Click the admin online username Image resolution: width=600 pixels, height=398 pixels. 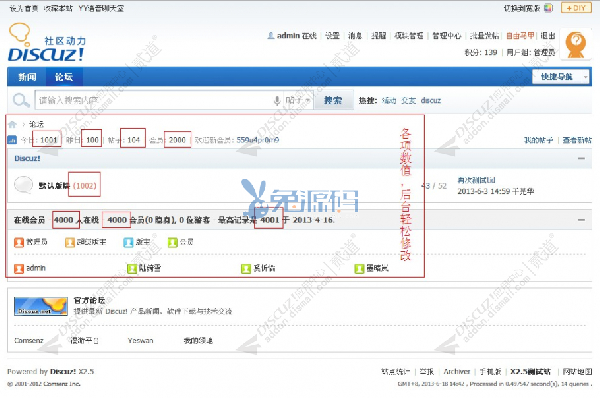[36, 268]
